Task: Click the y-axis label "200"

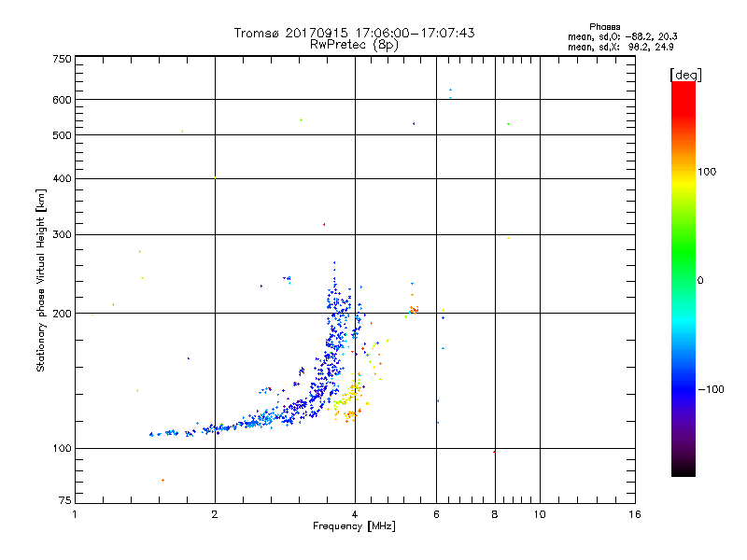Action: click(62, 314)
